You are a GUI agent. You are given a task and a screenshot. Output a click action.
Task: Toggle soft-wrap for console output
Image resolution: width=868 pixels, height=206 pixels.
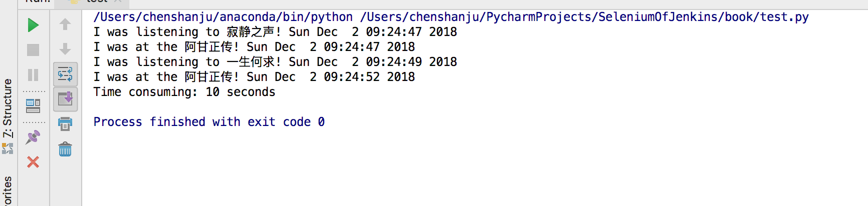(x=65, y=74)
